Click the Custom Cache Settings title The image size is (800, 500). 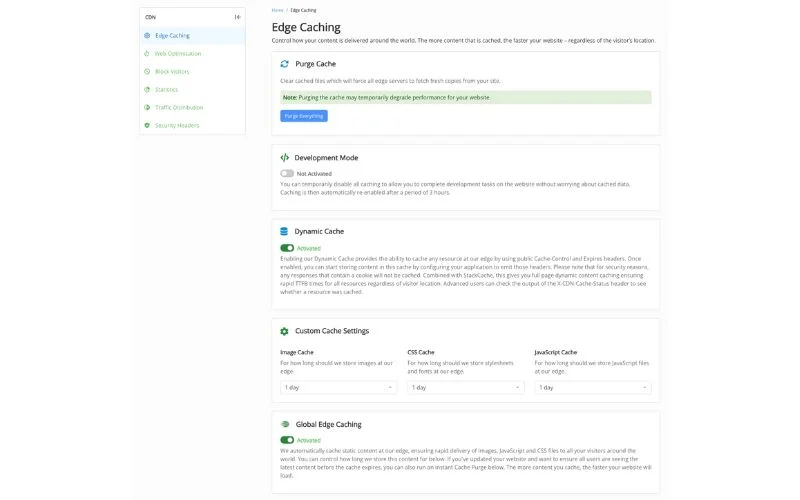pos(332,331)
